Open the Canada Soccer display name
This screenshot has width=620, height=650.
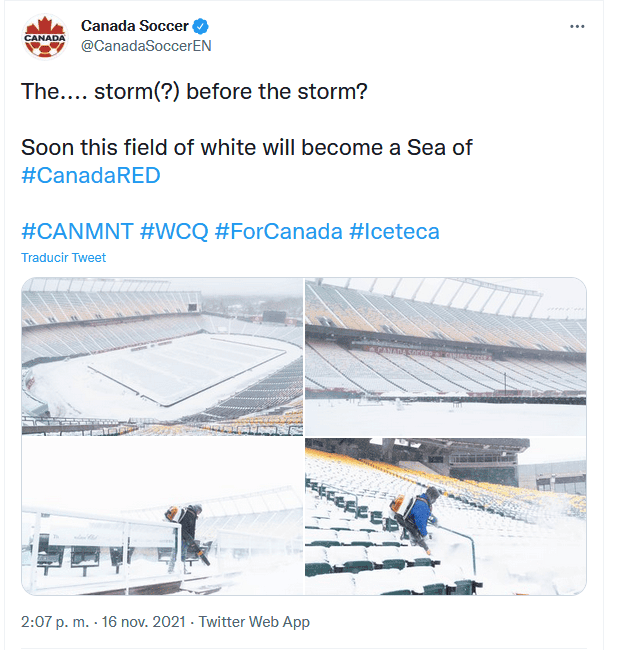[x=136, y=26]
